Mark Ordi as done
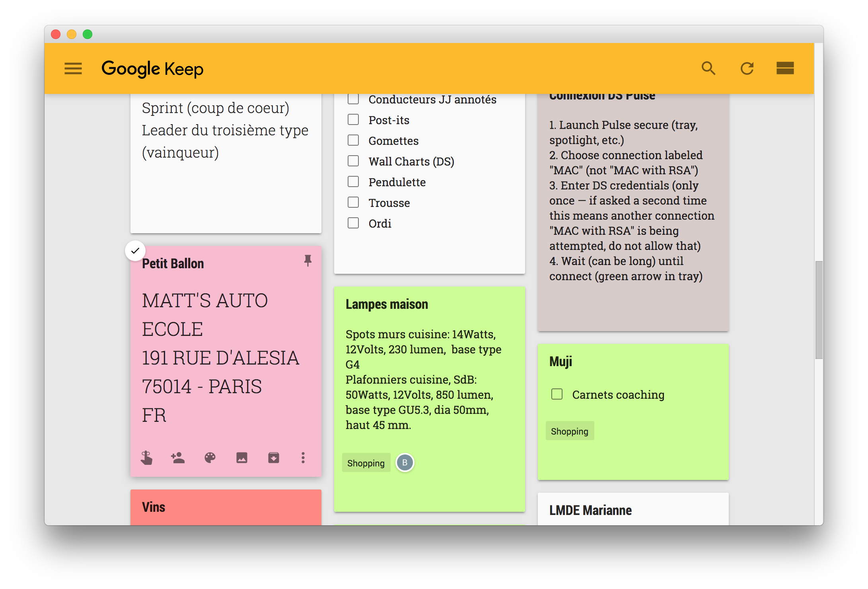 353,223
